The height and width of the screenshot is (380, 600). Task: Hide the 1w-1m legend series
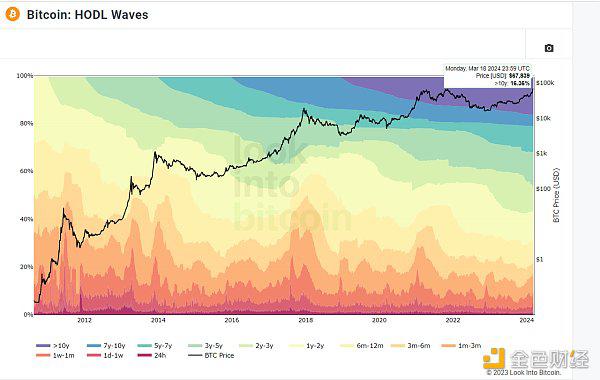pos(55,356)
